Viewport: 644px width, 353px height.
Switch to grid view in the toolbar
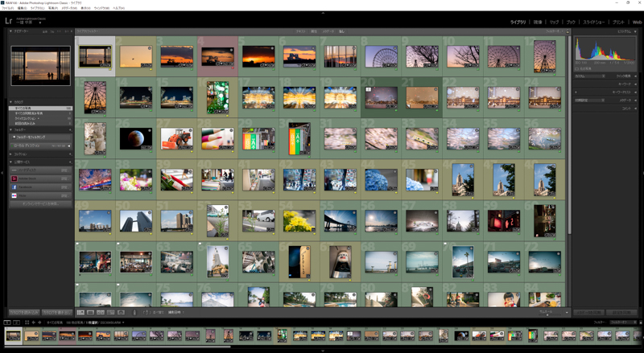click(x=80, y=312)
